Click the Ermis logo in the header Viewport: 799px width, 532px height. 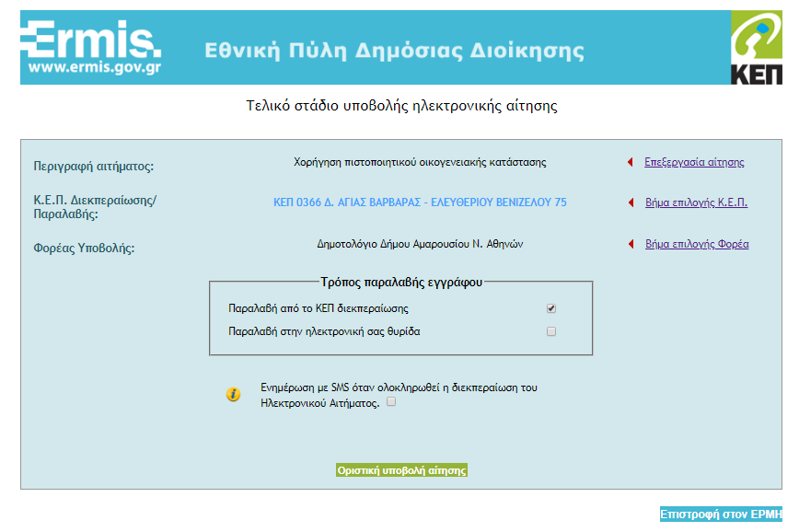pos(90,48)
